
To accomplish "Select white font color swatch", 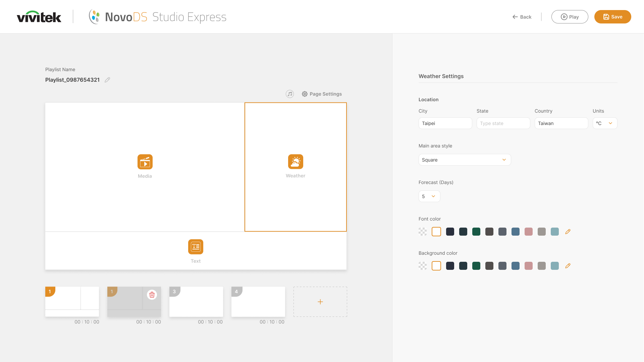I will click(x=436, y=232).
